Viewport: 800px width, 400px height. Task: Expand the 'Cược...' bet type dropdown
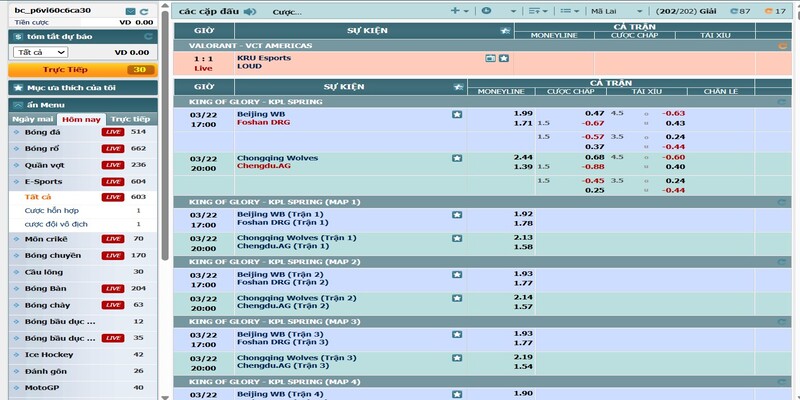point(300,11)
